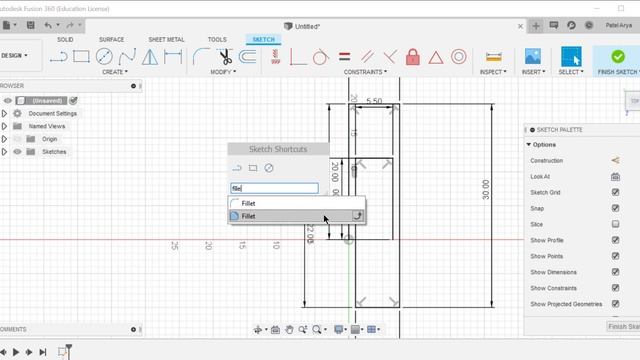Apply Concentric constraint
640x360 pixels.
(458, 57)
